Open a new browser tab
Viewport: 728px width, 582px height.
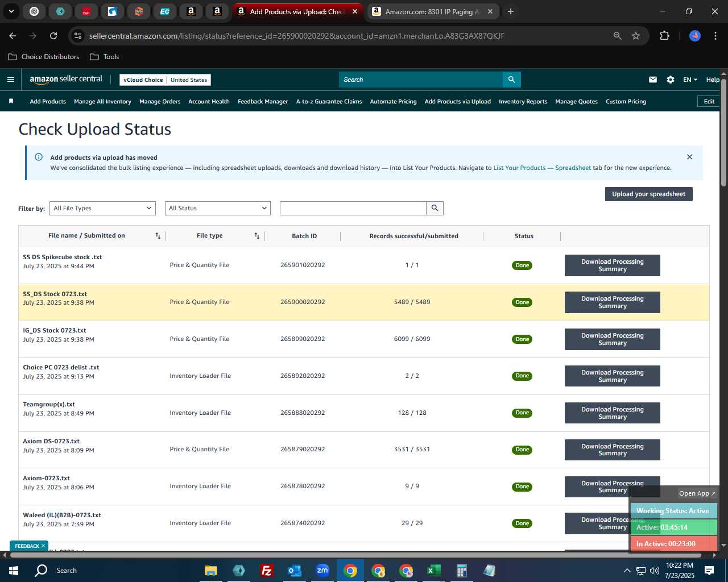511,11
